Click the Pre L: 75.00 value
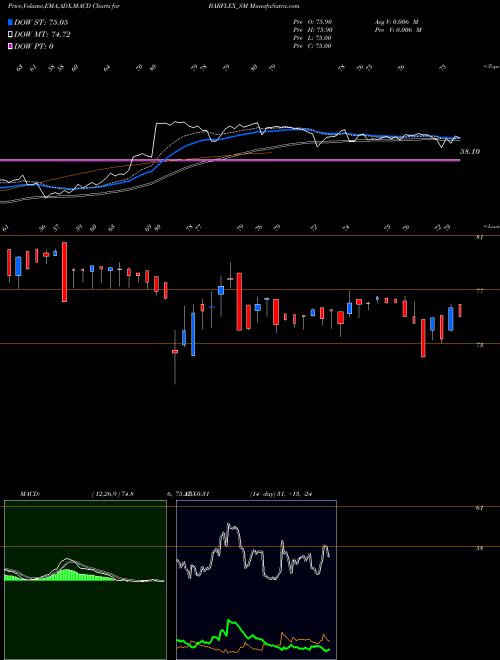Image resolution: width=500 pixels, height=660 pixels. pos(312,38)
